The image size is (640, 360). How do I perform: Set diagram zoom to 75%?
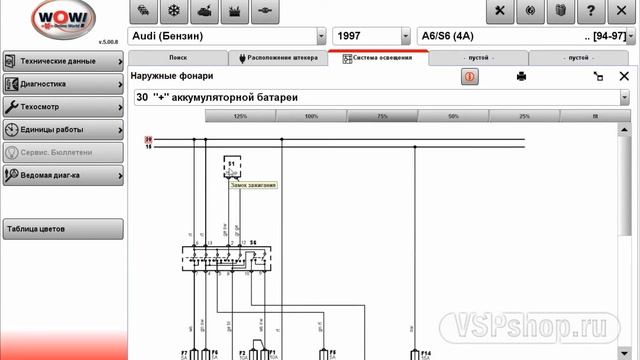pyautogui.click(x=382, y=116)
